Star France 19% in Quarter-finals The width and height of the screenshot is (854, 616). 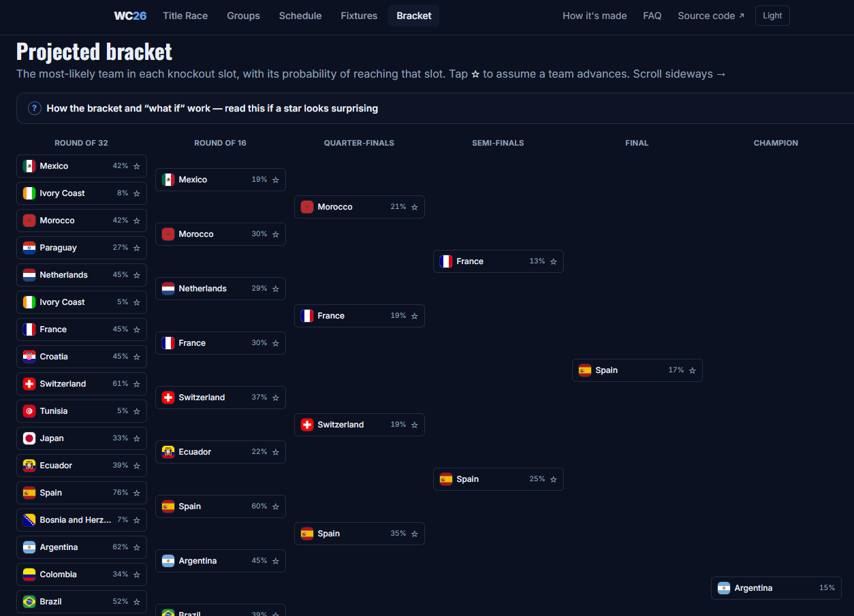415,316
